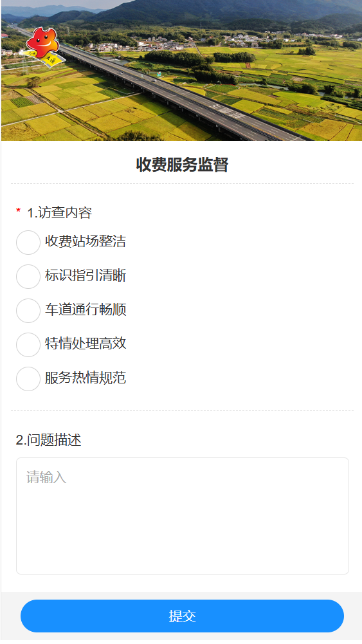Click the 特情处理高效 option label text
362x644 pixels.
tap(86, 344)
